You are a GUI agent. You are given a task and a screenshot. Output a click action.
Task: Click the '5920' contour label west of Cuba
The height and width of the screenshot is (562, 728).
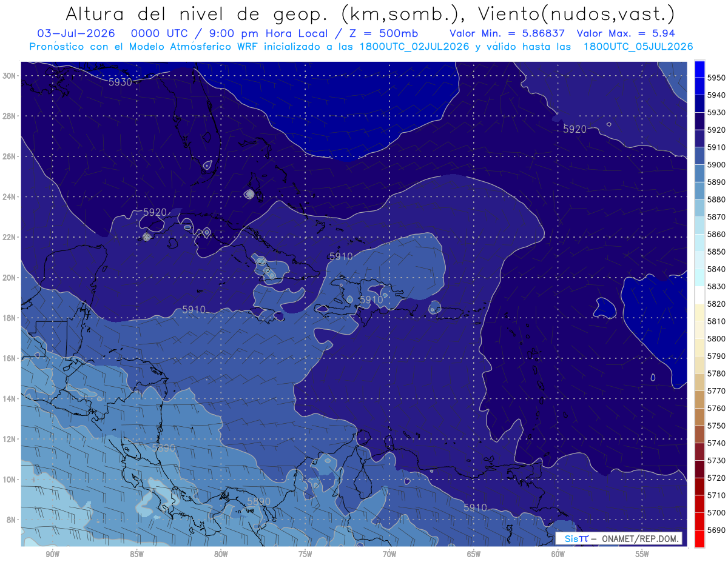155,212
